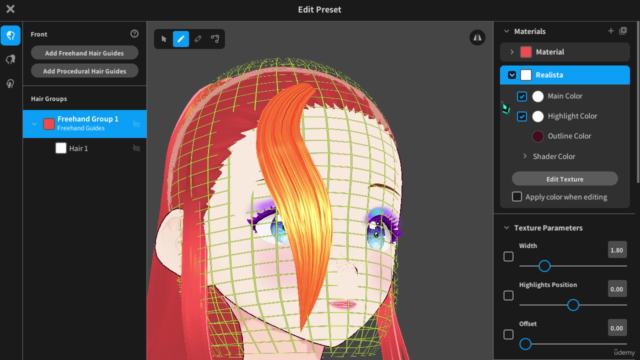Click the white Realista color swatch
The width and height of the screenshot is (640, 360).
tap(526, 75)
